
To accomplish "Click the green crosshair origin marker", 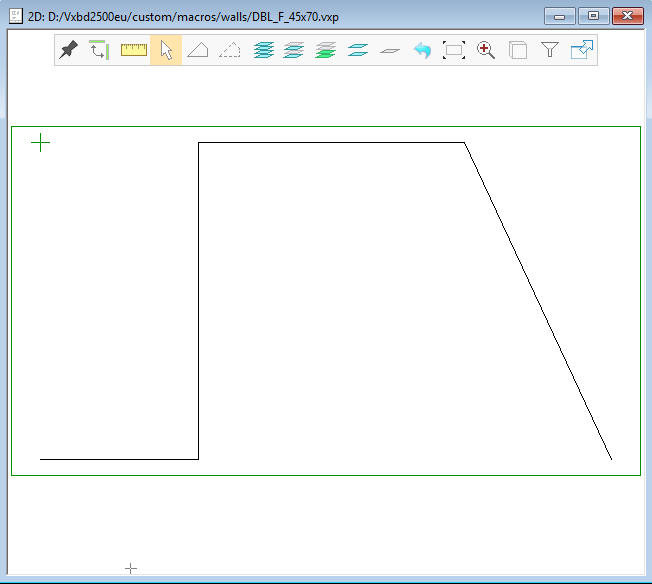I will click(40, 143).
